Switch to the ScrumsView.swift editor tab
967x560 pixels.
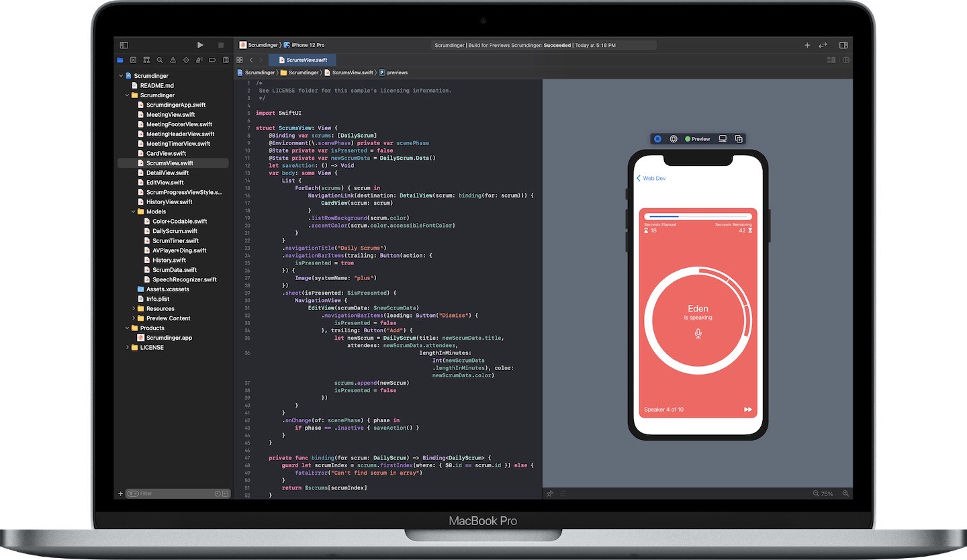coord(304,59)
